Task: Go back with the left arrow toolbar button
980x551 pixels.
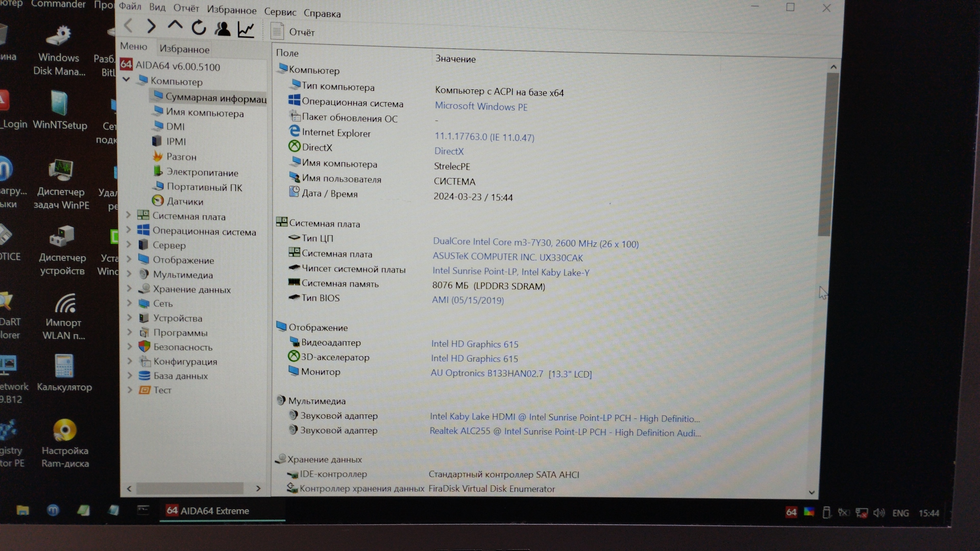Action: (x=129, y=26)
